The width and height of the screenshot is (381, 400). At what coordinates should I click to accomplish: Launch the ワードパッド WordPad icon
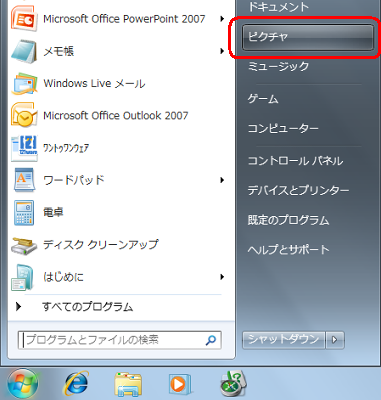coord(24,180)
